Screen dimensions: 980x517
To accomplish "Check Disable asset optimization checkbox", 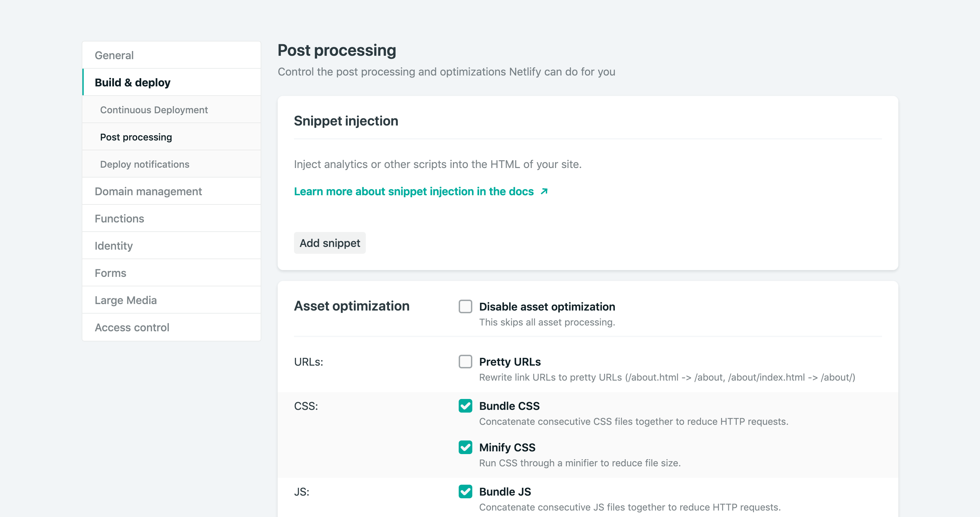I will click(465, 306).
